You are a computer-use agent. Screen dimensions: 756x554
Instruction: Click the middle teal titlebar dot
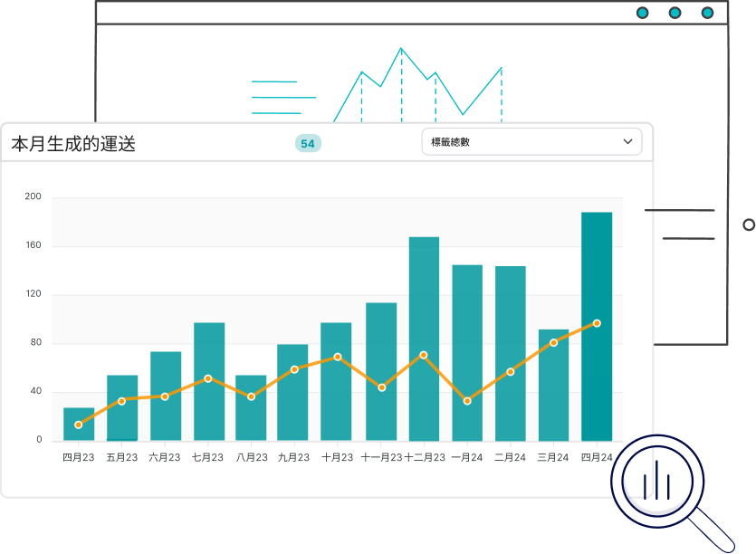click(x=674, y=13)
